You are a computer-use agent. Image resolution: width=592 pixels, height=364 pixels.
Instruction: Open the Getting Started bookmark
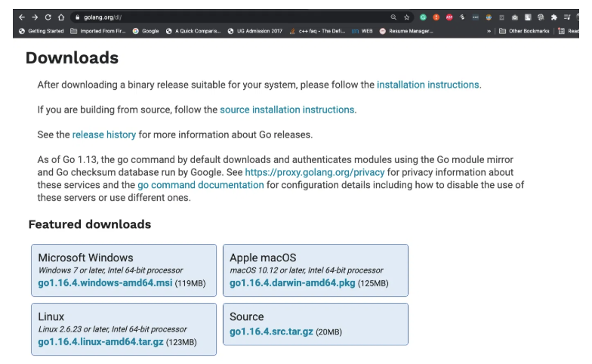click(x=42, y=31)
